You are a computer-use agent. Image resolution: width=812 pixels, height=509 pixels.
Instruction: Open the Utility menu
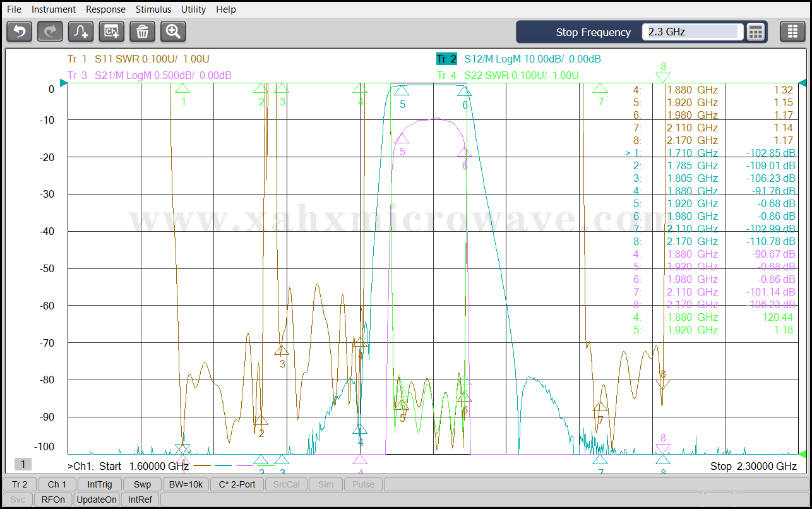tap(194, 9)
